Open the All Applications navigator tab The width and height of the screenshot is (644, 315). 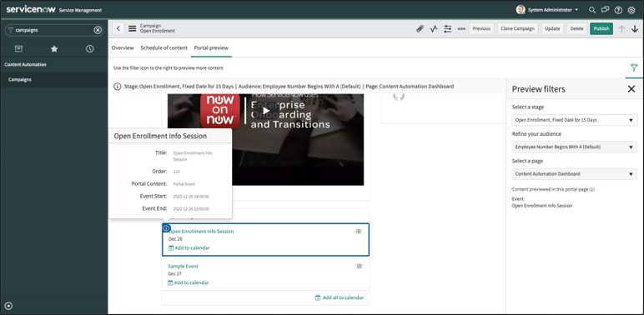click(x=18, y=49)
